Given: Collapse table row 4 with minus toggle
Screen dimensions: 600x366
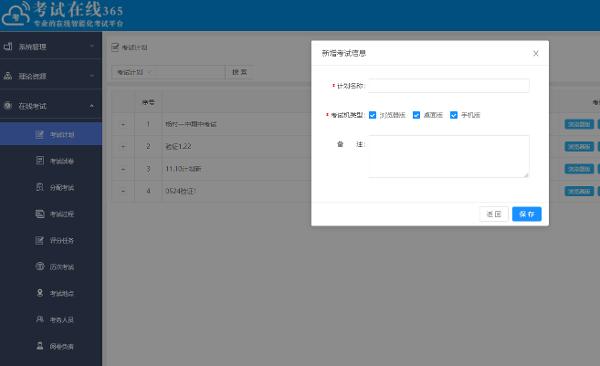Looking at the screenshot, I should coord(123,191).
